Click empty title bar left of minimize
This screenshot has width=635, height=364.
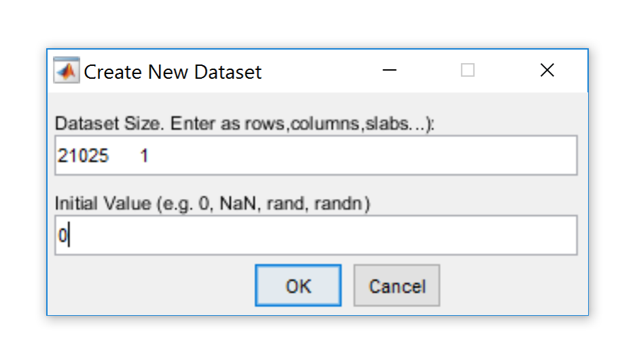coord(319,71)
